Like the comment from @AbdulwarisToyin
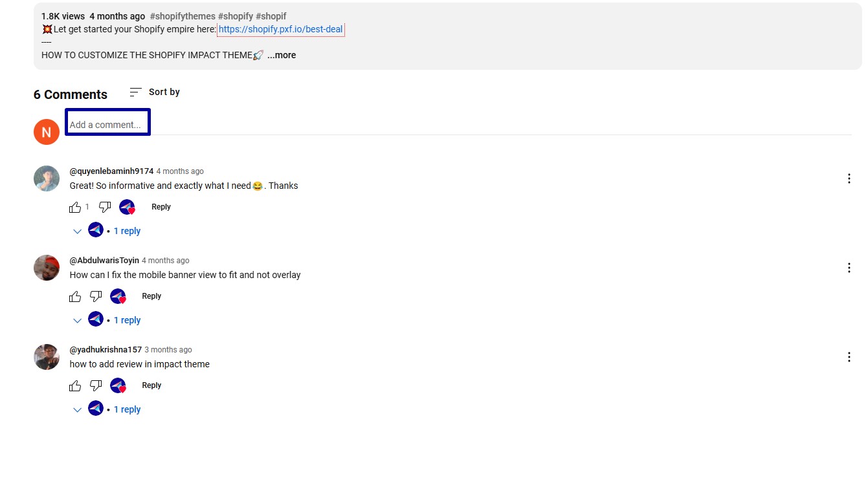 (75, 296)
